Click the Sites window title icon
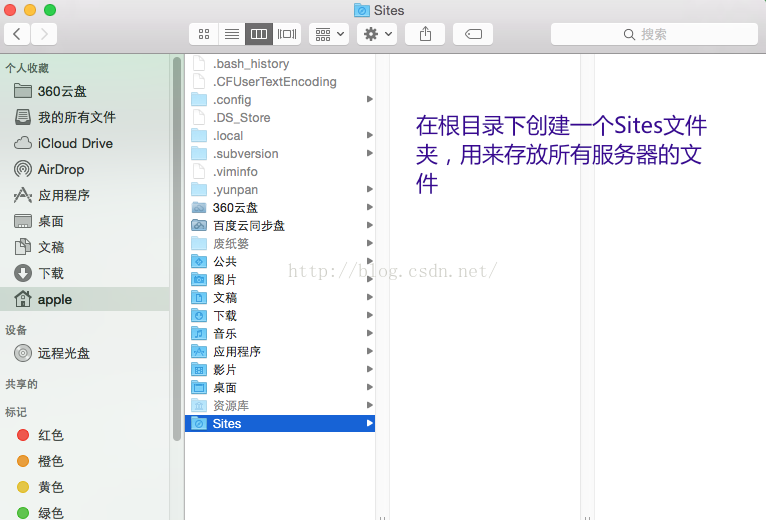 coord(362,10)
